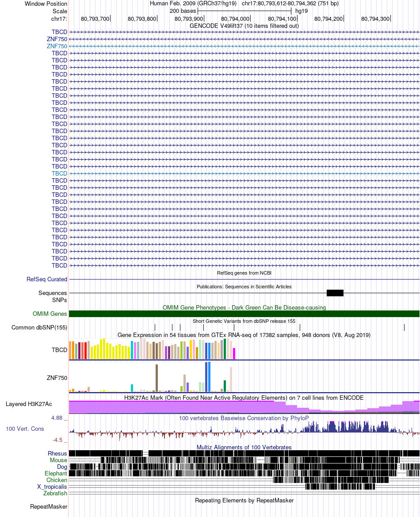Click rightmost SNP tick in dbSNP track
The image size is (420, 517).
coord(404,327)
